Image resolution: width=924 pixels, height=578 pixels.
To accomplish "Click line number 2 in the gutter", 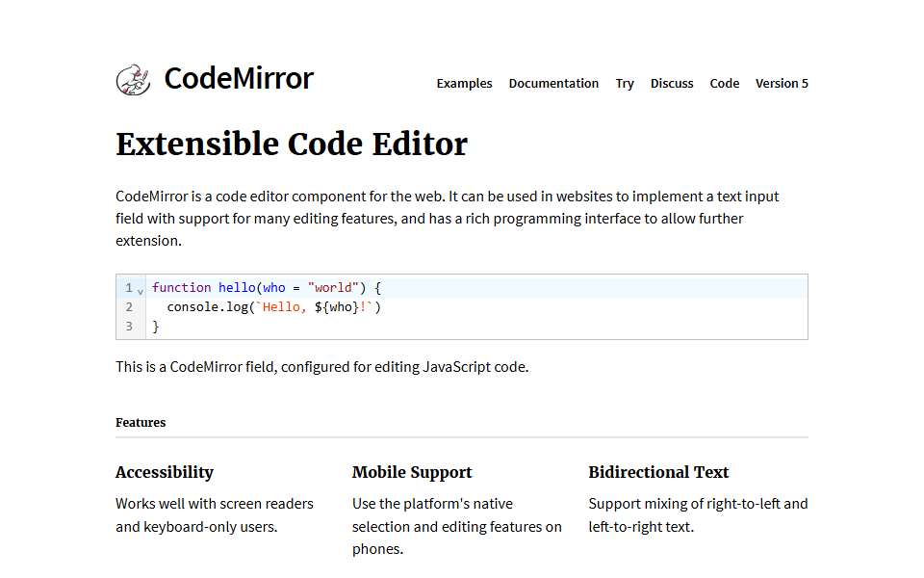I will coord(129,306).
